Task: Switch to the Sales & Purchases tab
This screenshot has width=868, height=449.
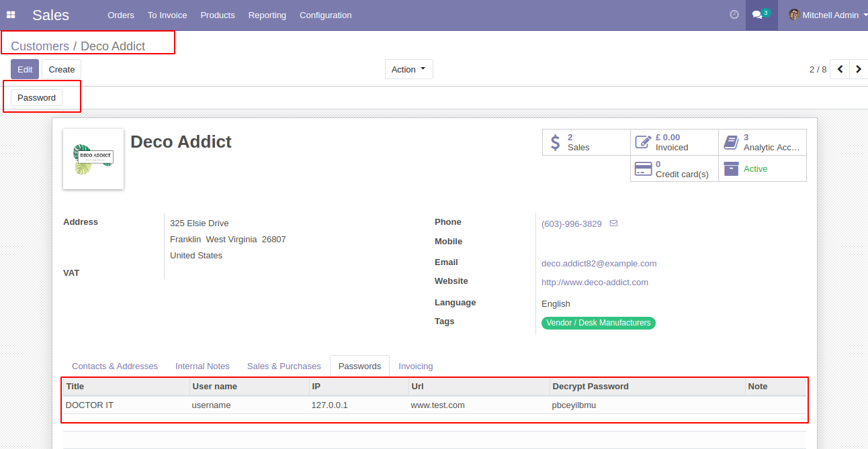Action: pos(284,366)
